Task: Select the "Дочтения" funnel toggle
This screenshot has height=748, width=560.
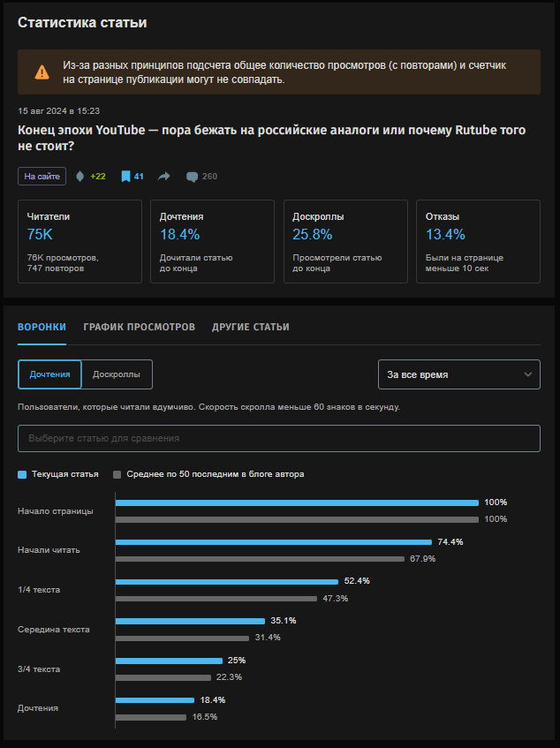Action: (49, 374)
